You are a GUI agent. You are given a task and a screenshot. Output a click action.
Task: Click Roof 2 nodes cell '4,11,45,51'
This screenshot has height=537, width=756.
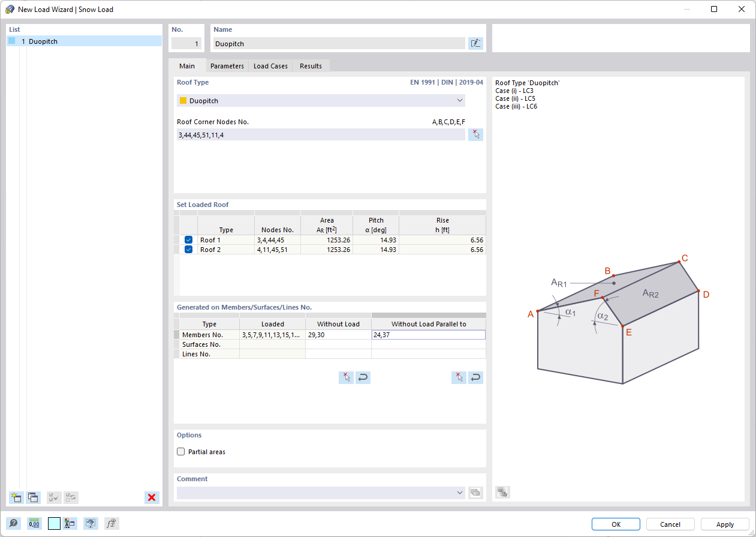click(278, 250)
